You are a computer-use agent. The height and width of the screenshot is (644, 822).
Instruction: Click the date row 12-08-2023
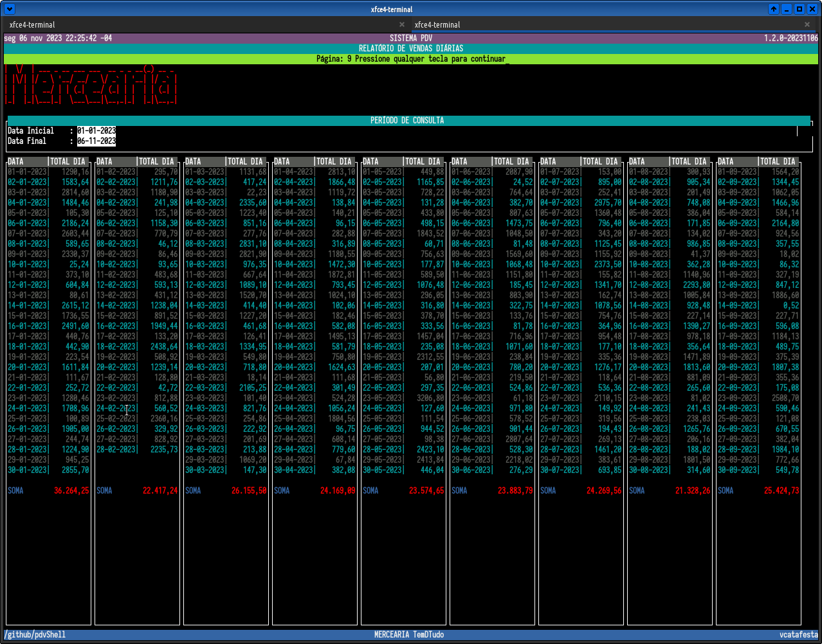(670, 285)
